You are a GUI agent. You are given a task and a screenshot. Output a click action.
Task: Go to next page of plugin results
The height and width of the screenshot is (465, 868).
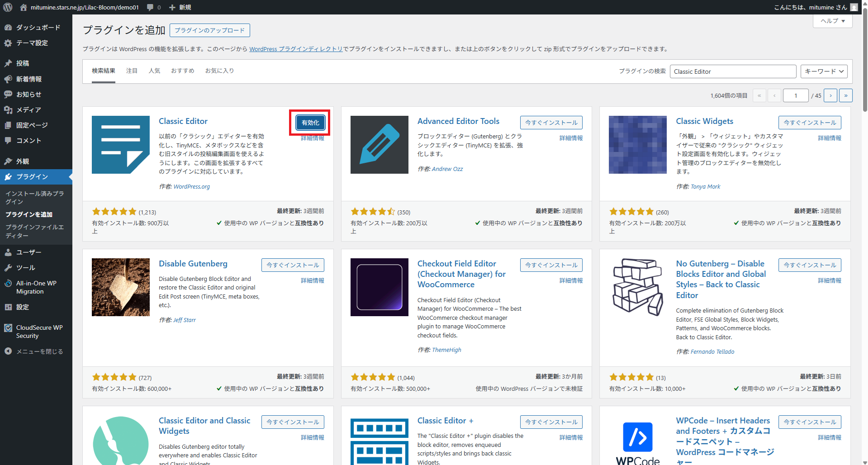[830, 95]
